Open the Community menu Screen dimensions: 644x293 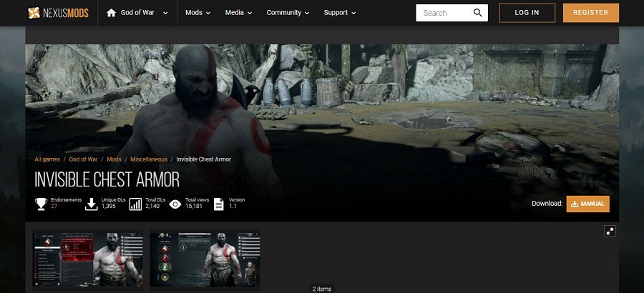288,13
